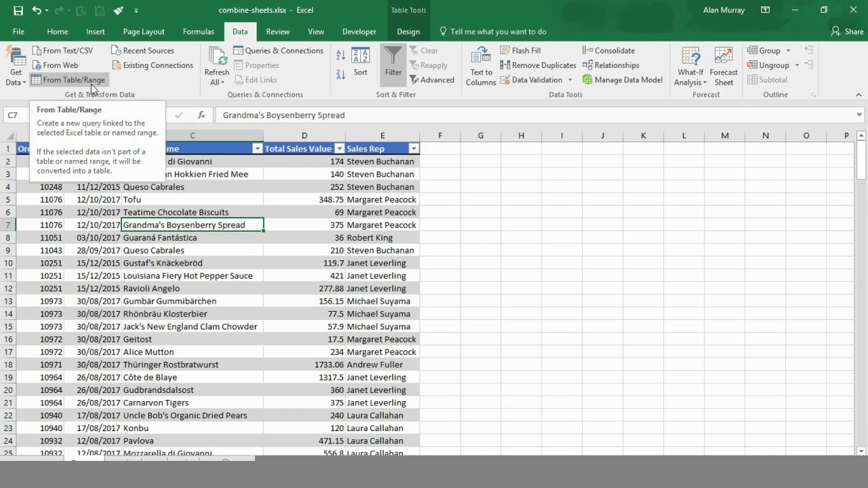Click the Tell me search box
The height and width of the screenshot is (488, 868).
click(x=498, y=31)
